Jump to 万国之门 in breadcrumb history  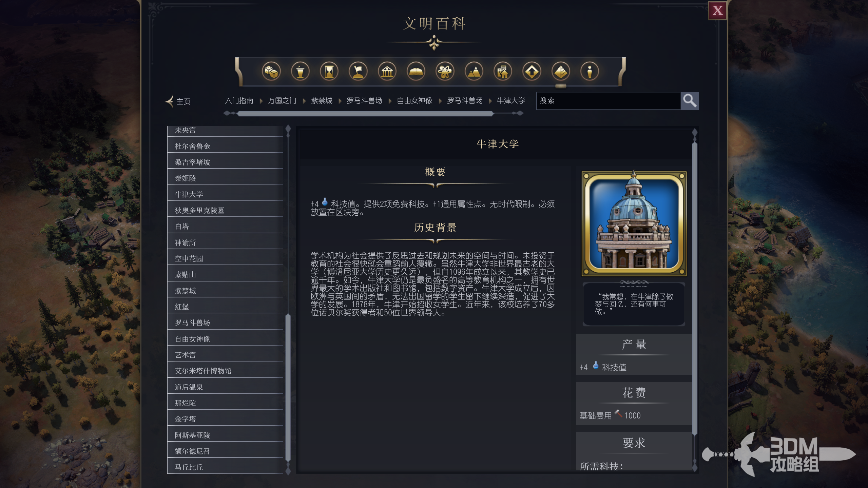click(x=282, y=101)
